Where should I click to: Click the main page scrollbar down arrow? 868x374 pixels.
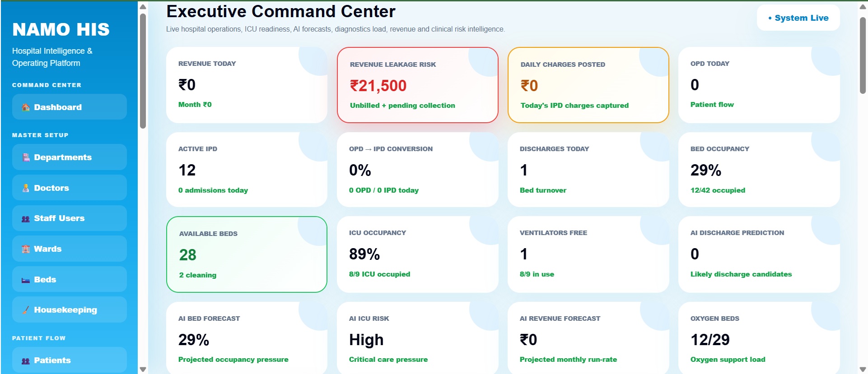click(x=863, y=369)
